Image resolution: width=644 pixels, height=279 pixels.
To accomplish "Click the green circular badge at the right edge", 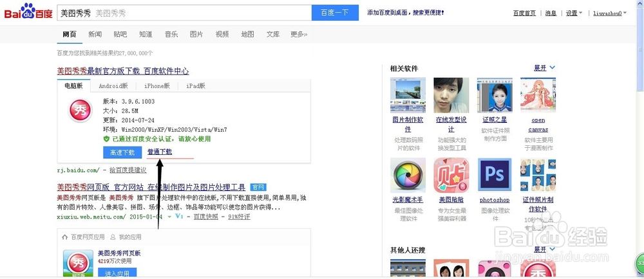I will (640, 263).
